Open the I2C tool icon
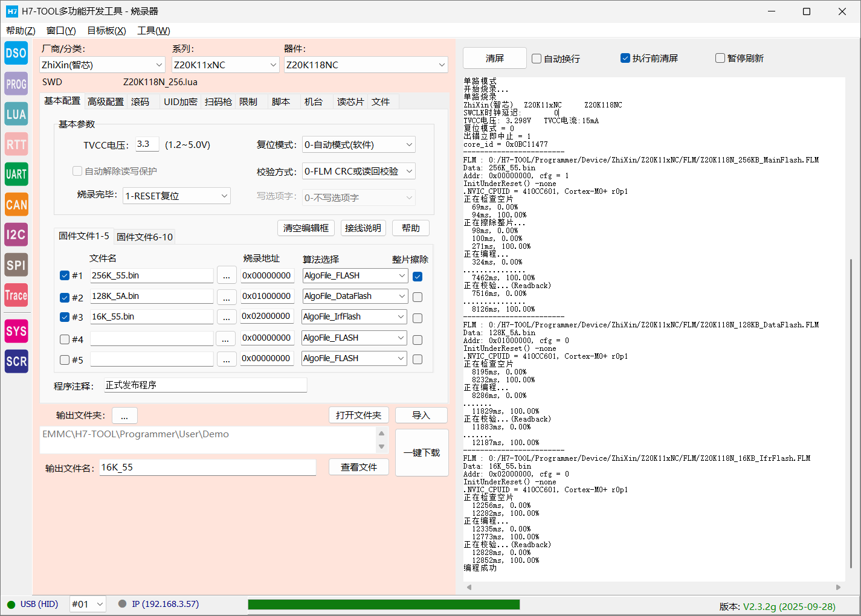This screenshot has width=861, height=616. point(16,234)
